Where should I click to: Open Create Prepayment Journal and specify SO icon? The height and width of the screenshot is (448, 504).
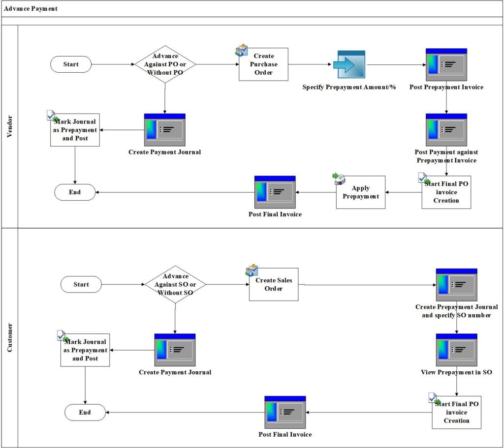click(456, 285)
